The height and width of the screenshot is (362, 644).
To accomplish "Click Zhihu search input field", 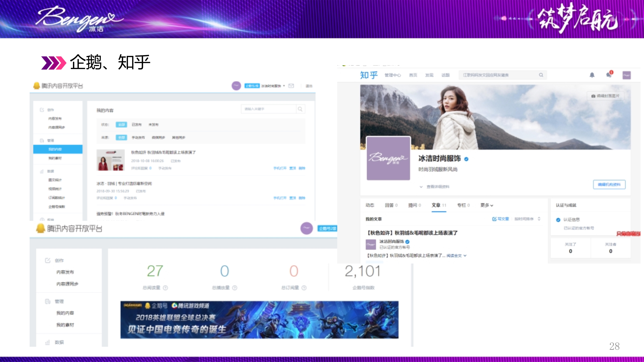I will (x=503, y=75).
